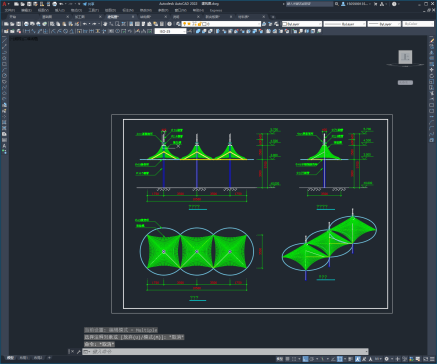The height and width of the screenshot is (364, 437).
Task: Toggle ortho mode in status bar
Action: [305, 359]
